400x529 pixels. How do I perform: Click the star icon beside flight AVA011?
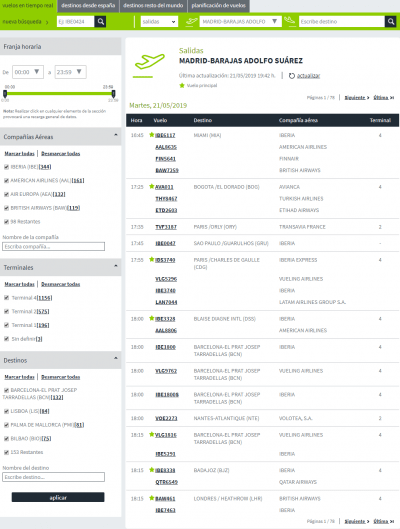[151, 186]
